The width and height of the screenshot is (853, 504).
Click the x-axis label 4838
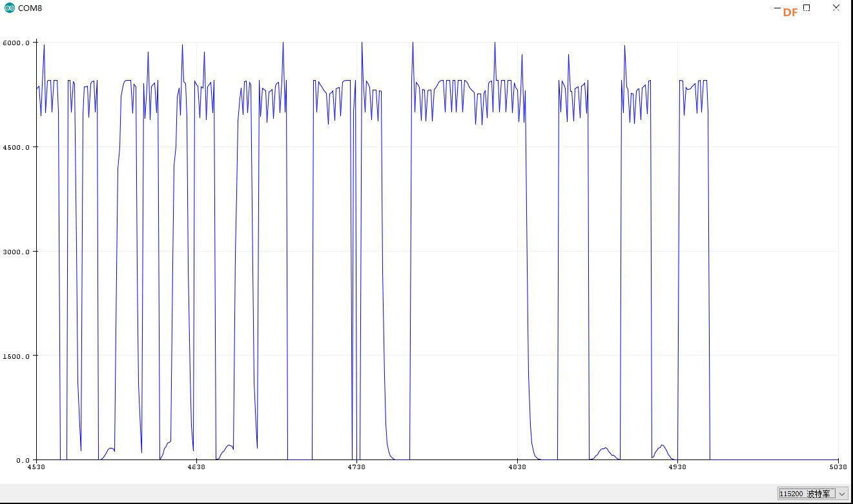[517, 467]
